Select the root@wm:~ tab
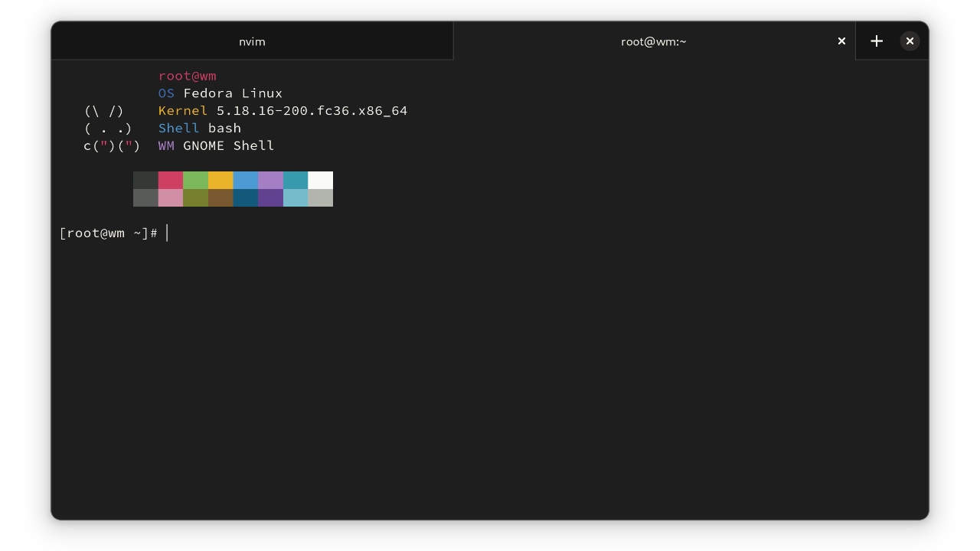The width and height of the screenshot is (980, 551). tap(653, 41)
